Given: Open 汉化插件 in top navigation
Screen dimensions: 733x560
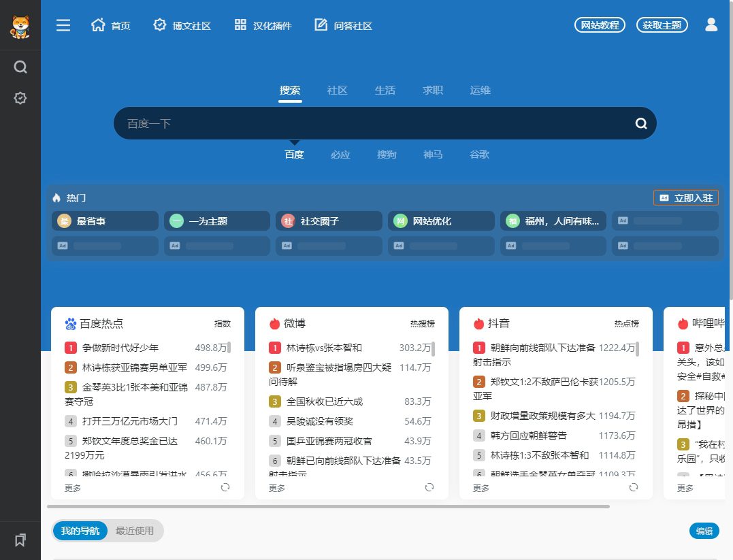Looking at the screenshot, I should pos(263,25).
